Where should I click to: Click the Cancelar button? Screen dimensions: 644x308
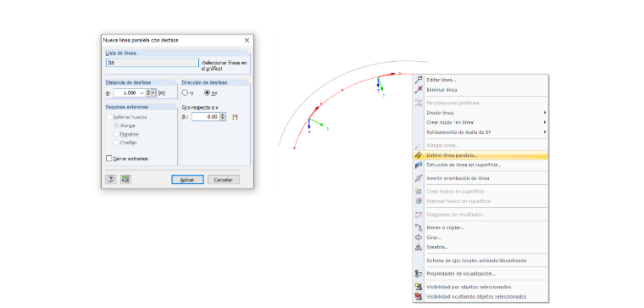click(224, 180)
